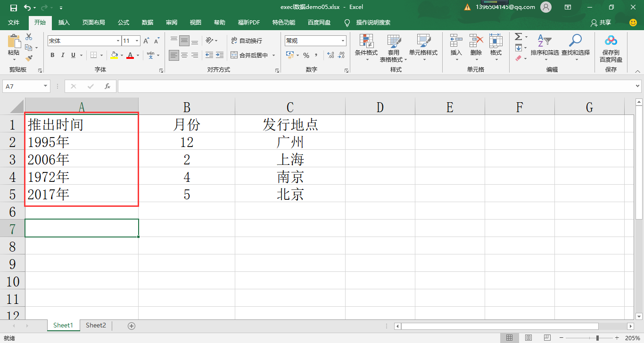
Task: Click the accounting number format icon
Action: [290, 55]
